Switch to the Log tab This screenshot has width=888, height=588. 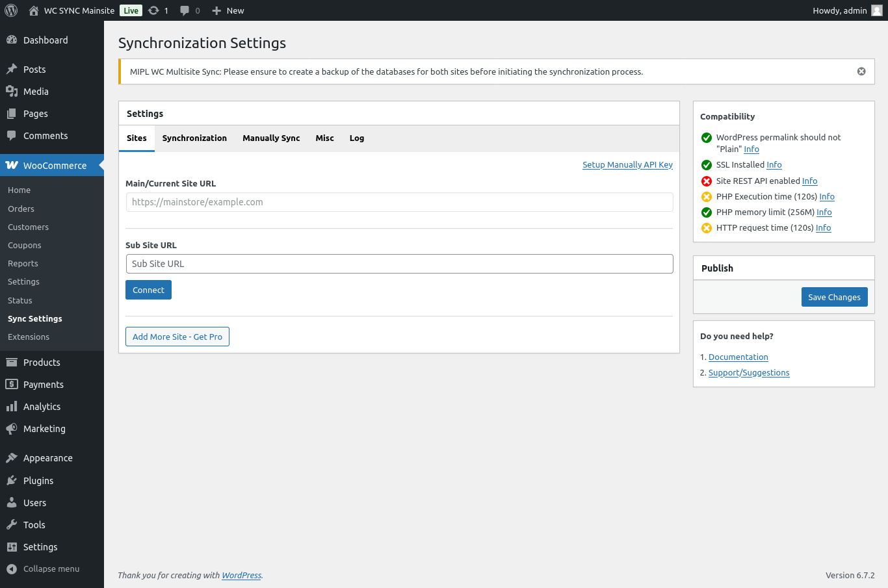(x=357, y=138)
